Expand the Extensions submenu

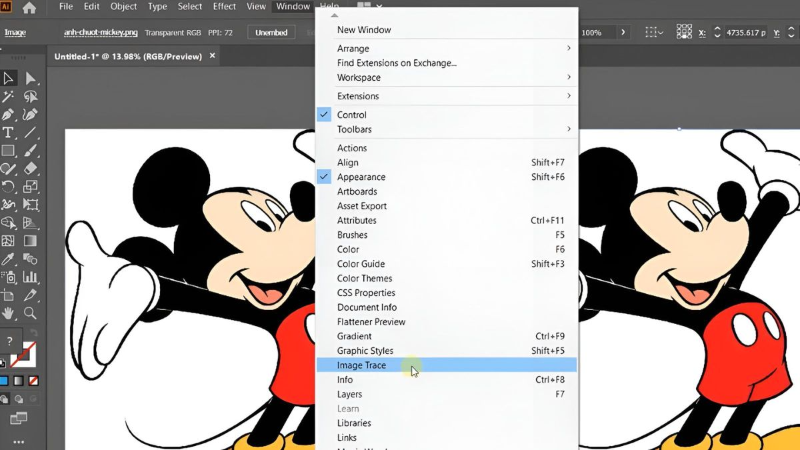point(447,96)
